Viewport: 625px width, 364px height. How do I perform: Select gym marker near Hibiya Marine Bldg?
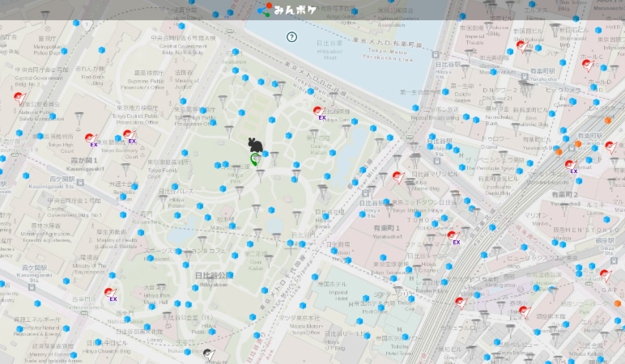tap(398, 177)
